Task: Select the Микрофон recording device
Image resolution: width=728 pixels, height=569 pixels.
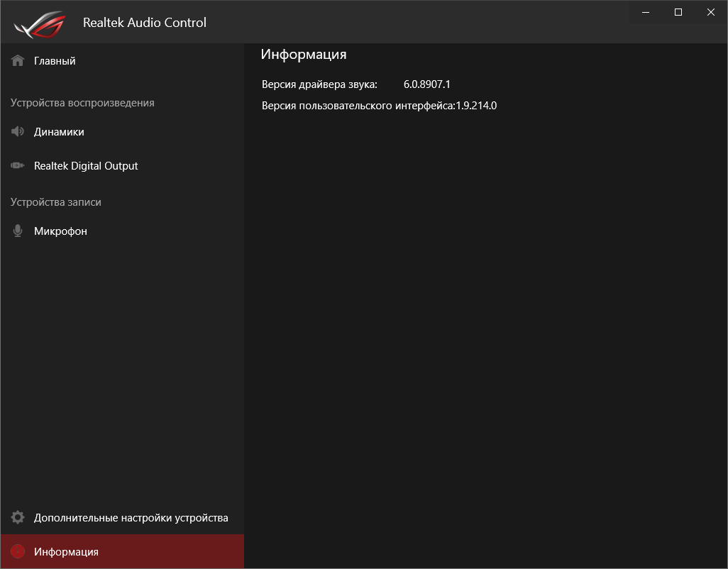Action: click(60, 231)
